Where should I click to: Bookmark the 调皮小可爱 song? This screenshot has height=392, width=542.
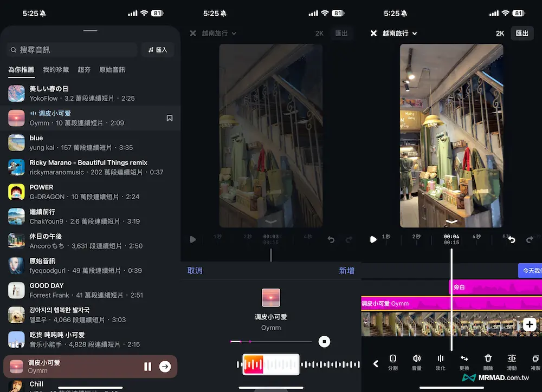tap(170, 118)
